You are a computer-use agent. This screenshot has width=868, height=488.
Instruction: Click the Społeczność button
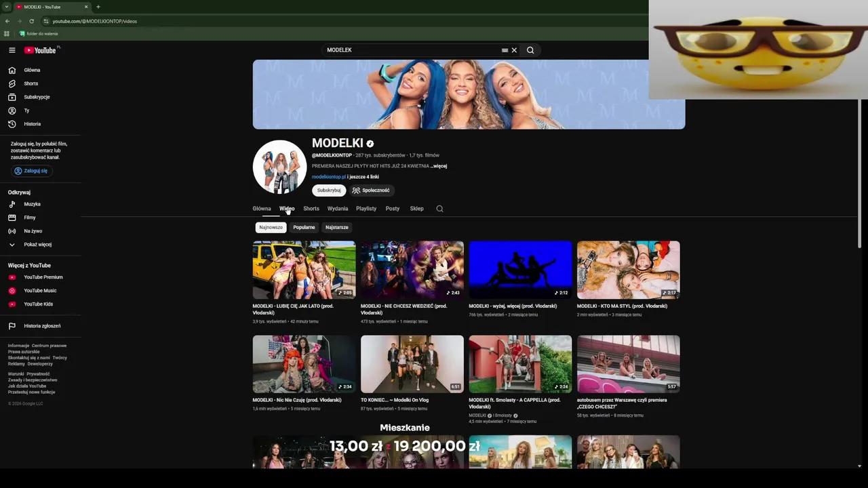(371, 190)
